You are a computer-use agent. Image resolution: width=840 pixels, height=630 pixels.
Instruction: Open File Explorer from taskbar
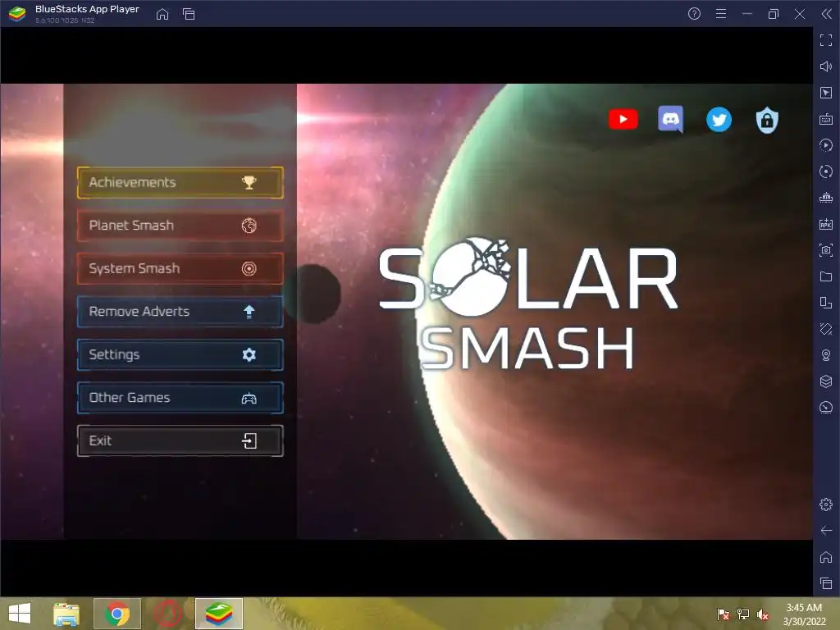pos(66,614)
